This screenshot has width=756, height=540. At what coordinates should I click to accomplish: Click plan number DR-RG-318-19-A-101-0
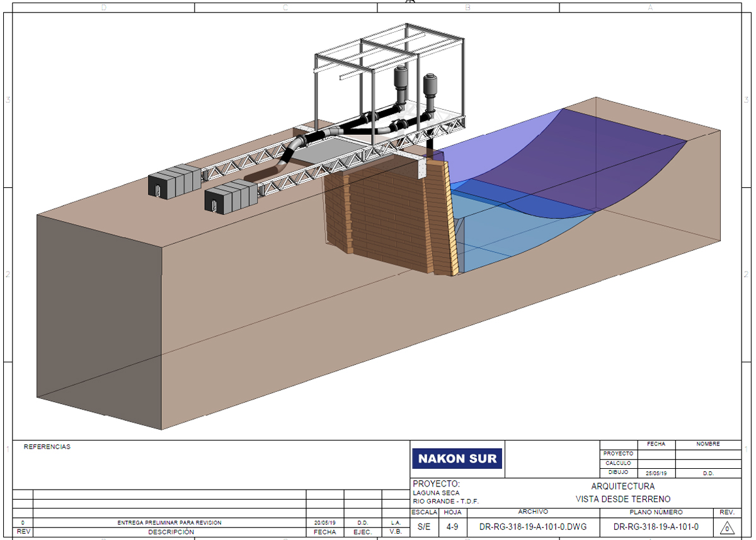tap(655, 527)
